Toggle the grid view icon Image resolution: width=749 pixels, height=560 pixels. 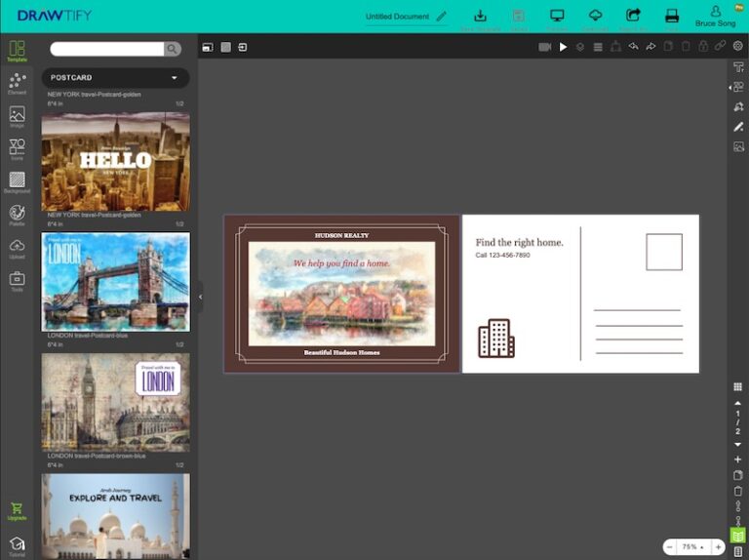[x=737, y=386]
